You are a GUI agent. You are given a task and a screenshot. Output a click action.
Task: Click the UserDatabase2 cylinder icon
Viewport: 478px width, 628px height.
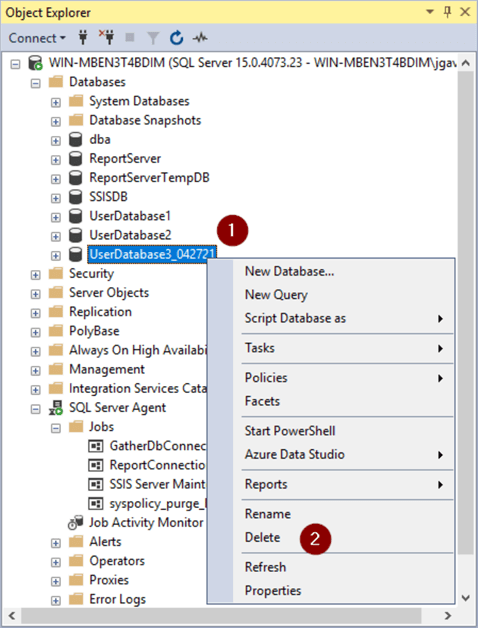pos(75,236)
